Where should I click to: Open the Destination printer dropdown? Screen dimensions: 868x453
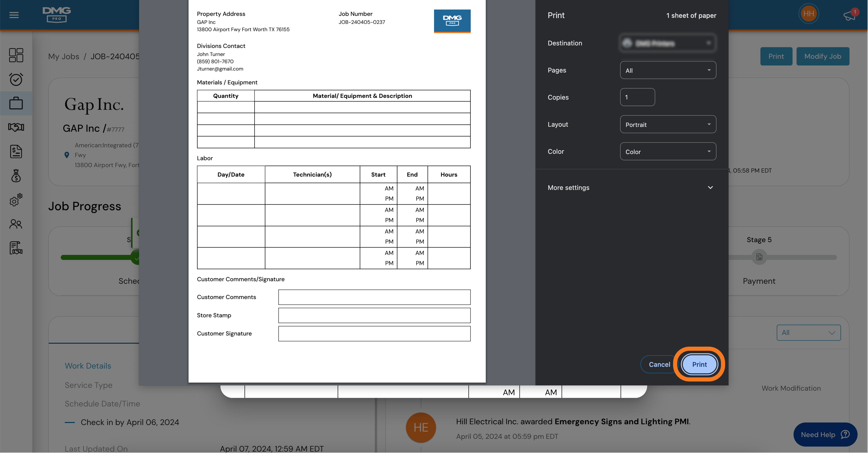668,43
